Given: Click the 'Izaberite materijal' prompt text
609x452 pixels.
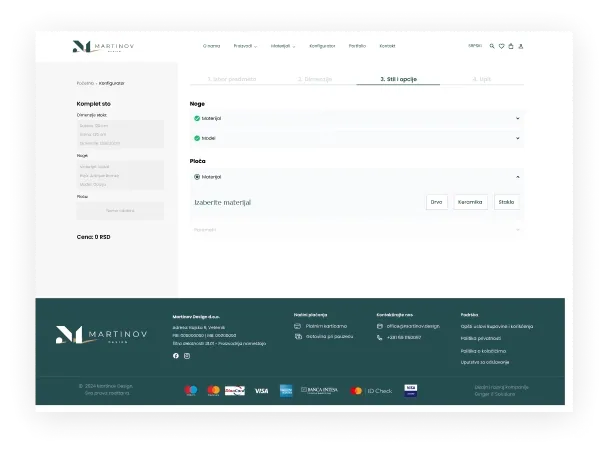Looking at the screenshot, I should (x=223, y=203).
